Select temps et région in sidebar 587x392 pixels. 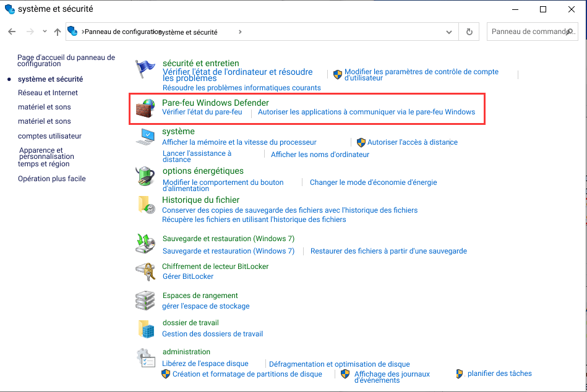tap(44, 164)
